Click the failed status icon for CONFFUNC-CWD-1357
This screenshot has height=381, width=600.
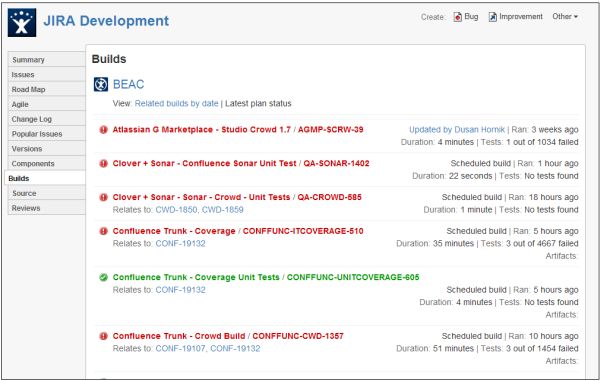(103, 336)
